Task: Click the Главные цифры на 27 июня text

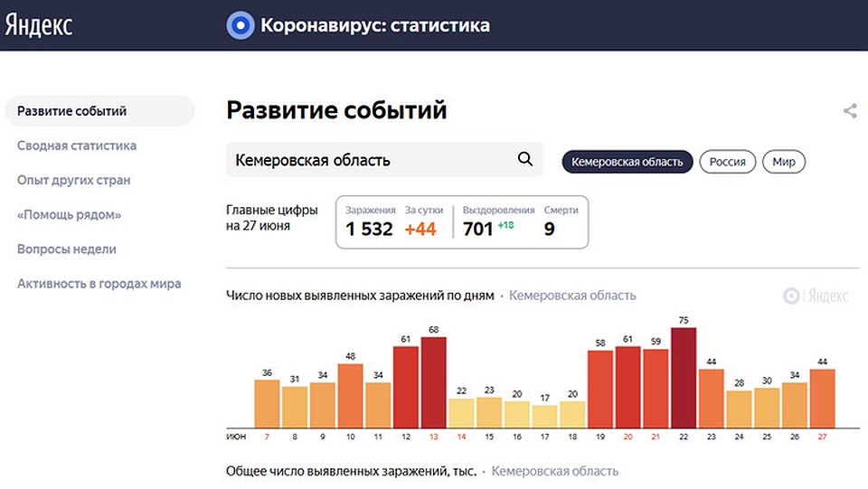Action: (272, 218)
